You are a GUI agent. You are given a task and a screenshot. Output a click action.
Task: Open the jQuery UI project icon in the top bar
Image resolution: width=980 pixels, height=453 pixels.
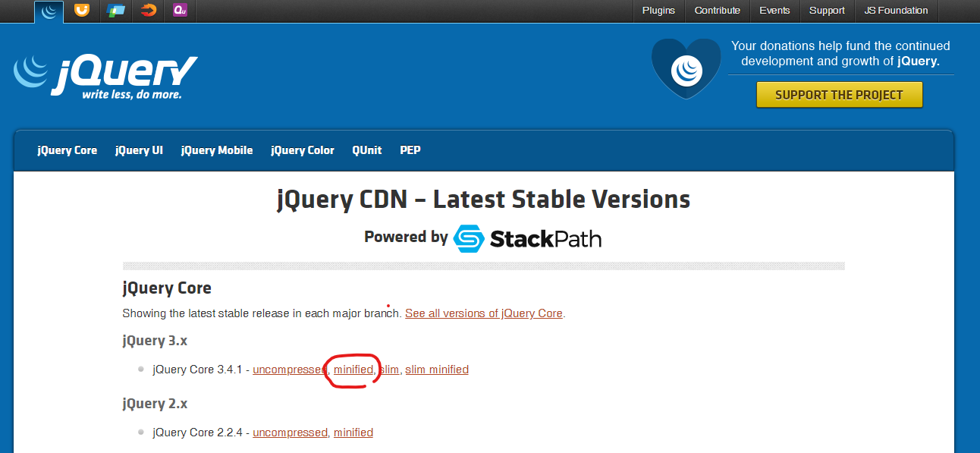(81, 10)
